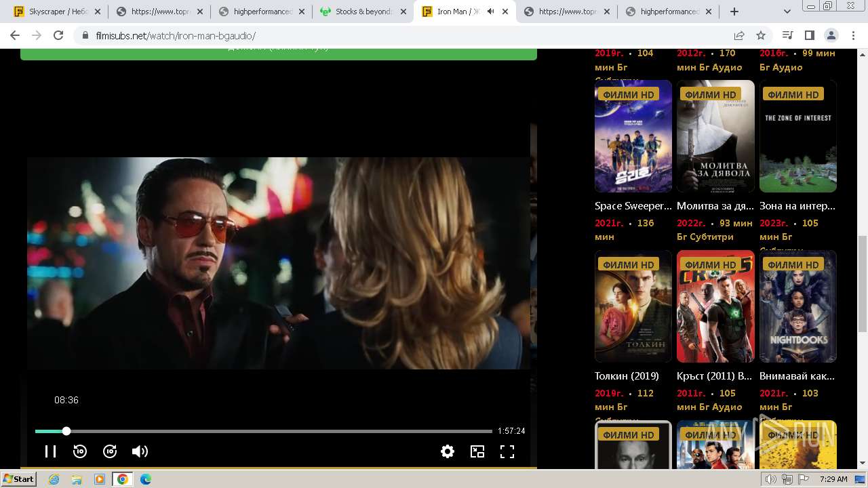Enable picture-in-picture mode
The image size is (868, 488).
[x=477, y=451]
